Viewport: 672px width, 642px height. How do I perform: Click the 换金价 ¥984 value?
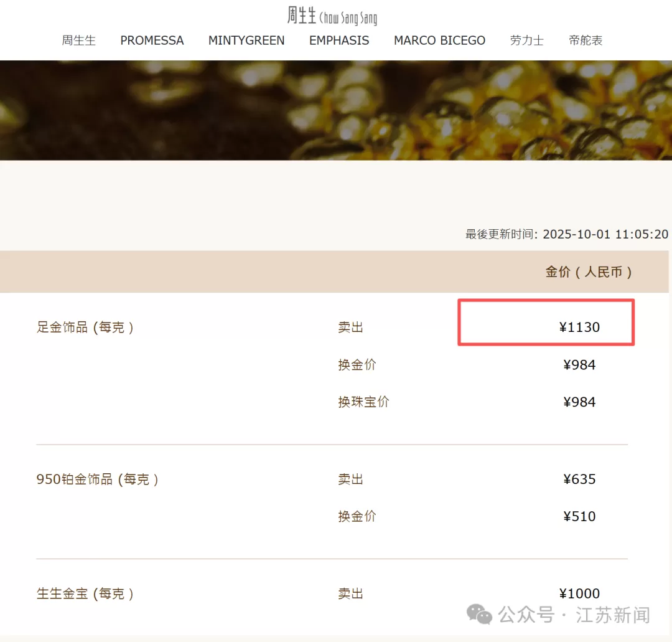click(580, 365)
